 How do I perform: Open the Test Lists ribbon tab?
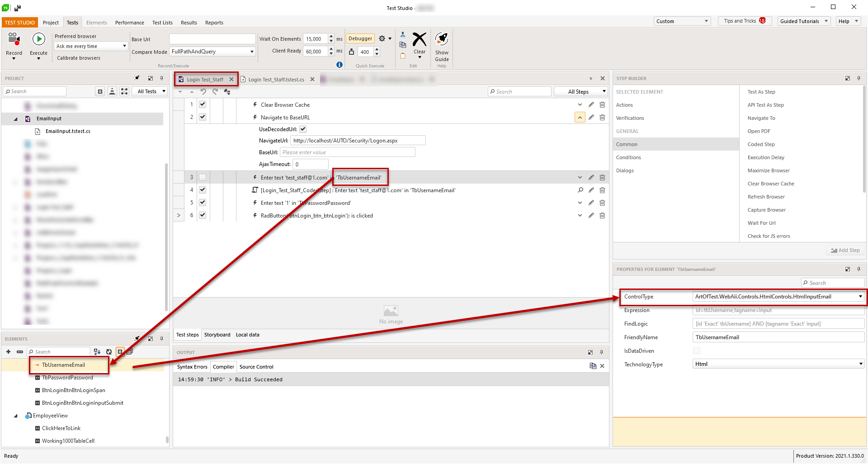(162, 23)
